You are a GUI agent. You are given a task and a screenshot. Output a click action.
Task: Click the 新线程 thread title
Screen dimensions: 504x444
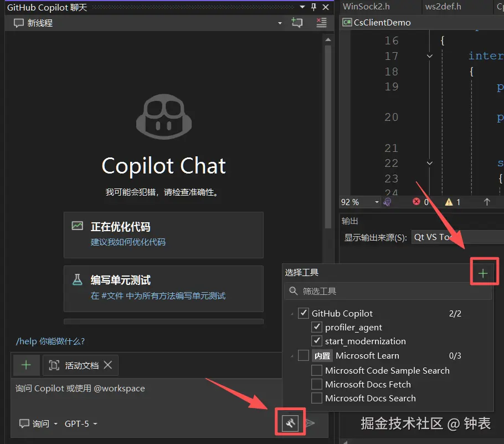pyautogui.click(x=40, y=23)
